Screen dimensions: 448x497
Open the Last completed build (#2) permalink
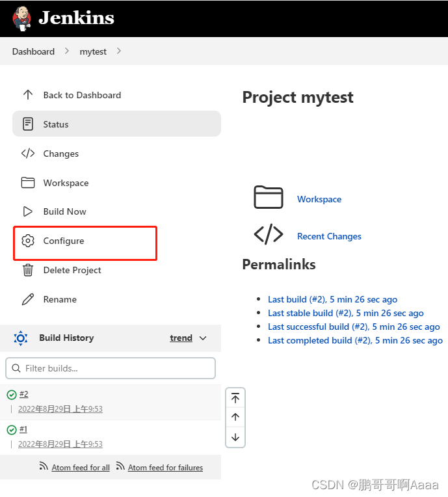pos(355,340)
